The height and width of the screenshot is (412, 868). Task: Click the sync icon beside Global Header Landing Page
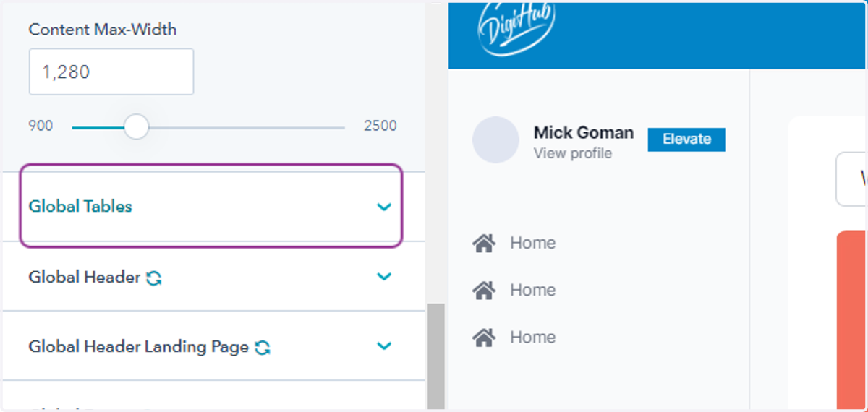pyautogui.click(x=263, y=348)
